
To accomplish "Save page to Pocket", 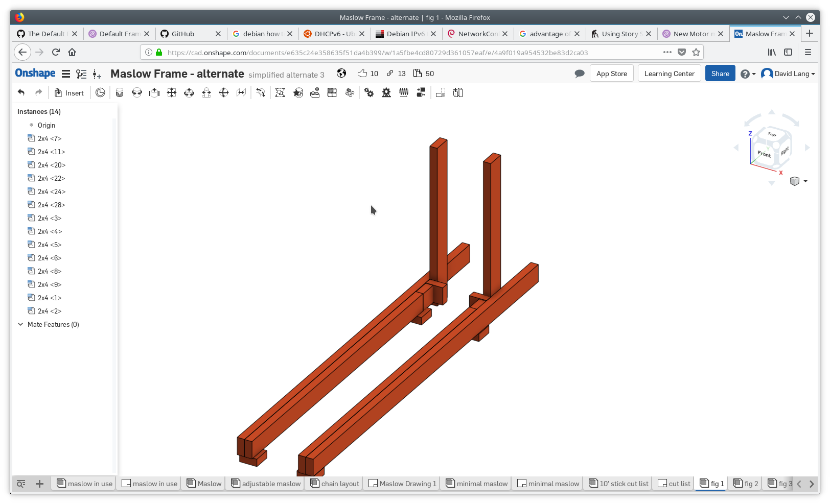I will point(682,52).
